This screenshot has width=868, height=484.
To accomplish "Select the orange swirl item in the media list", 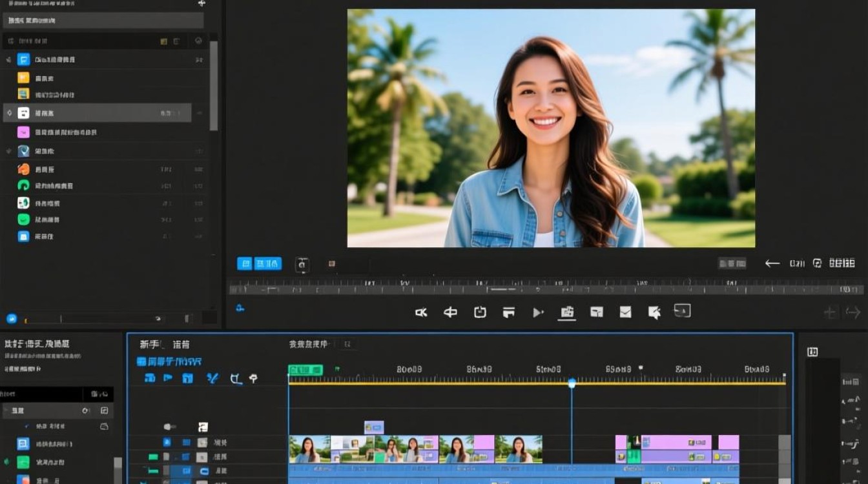I will point(23,169).
